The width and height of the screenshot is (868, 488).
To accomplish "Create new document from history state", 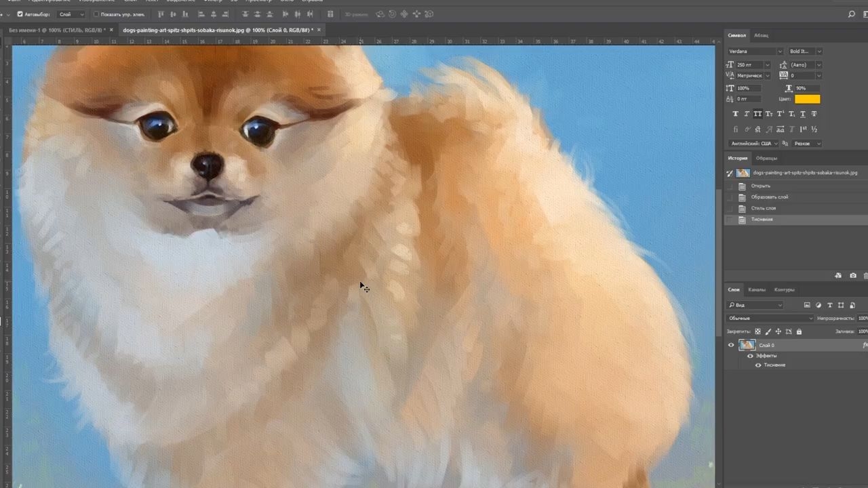I will tap(838, 276).
